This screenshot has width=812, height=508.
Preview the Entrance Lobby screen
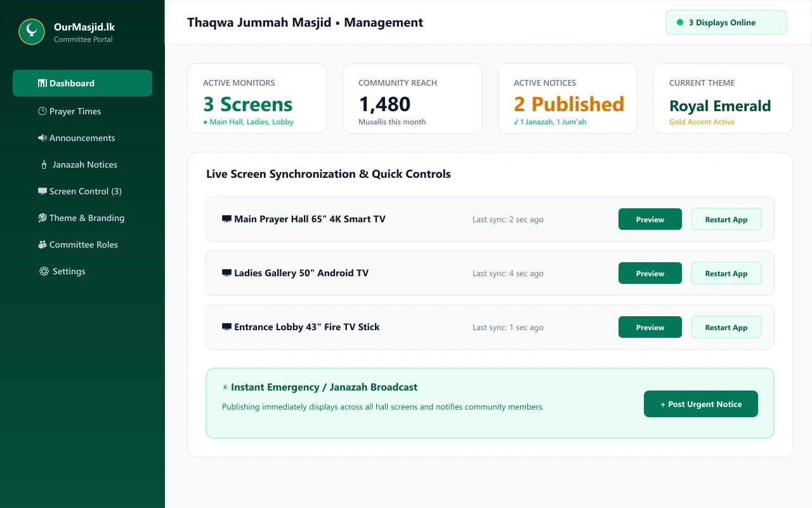point(650,327)
